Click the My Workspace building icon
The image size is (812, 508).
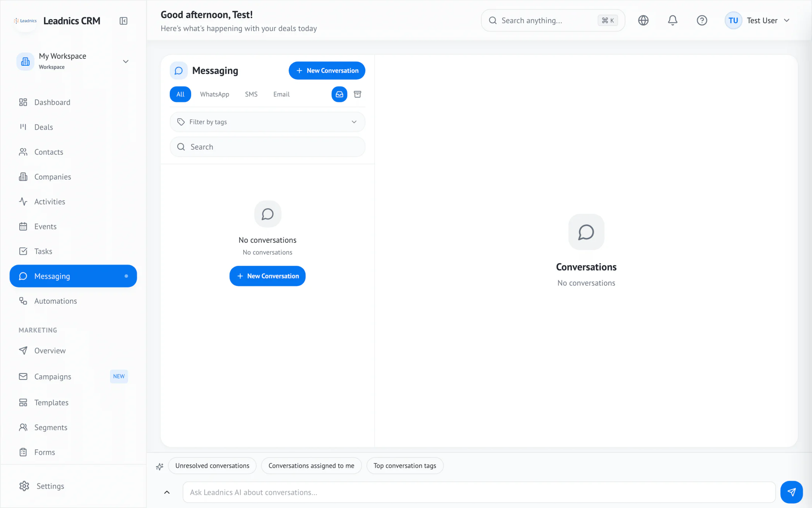click(x=25, y=61)
